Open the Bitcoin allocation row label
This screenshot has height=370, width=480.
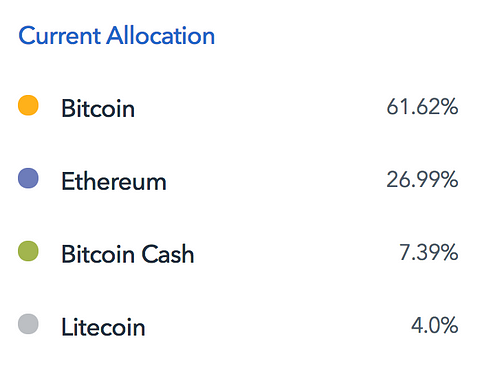pos(98,108)
